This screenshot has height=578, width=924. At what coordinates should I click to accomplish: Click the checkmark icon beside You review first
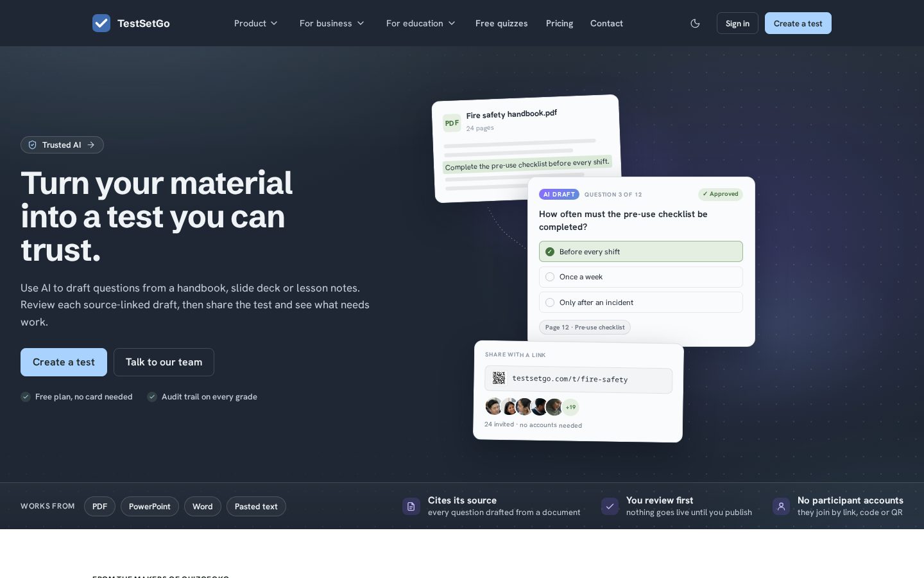610,506
